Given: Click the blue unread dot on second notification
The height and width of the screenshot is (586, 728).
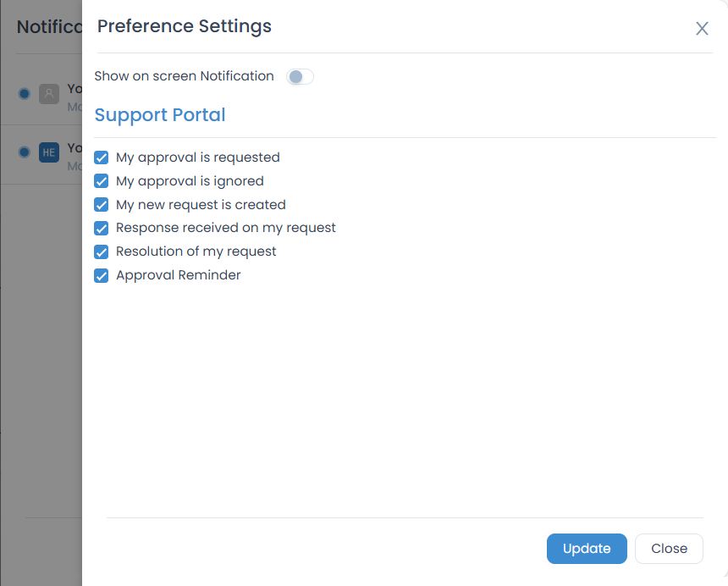Looking at the screenshot, I should [26, 152].
